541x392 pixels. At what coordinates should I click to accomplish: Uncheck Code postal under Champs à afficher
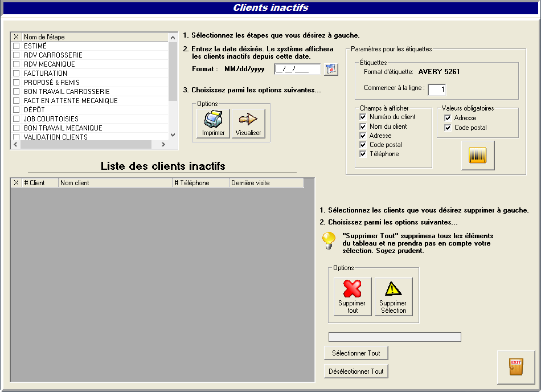363,145
